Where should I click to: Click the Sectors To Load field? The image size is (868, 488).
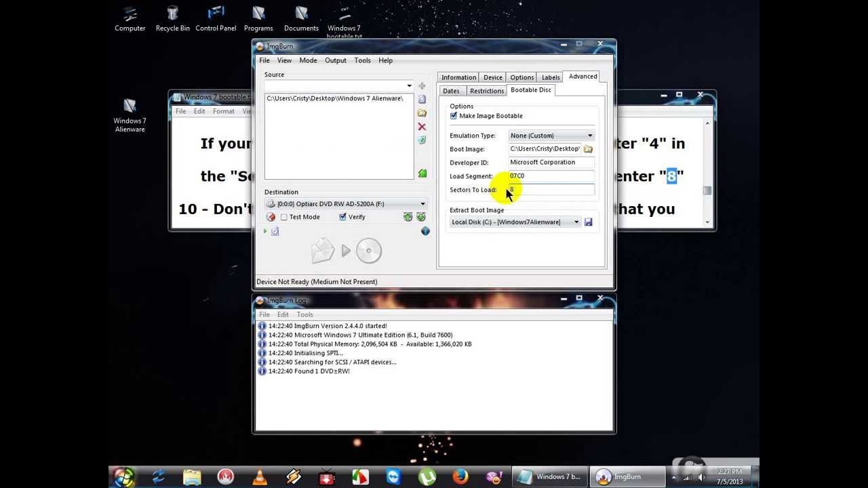pyautogui.click(x=551, y=190)
